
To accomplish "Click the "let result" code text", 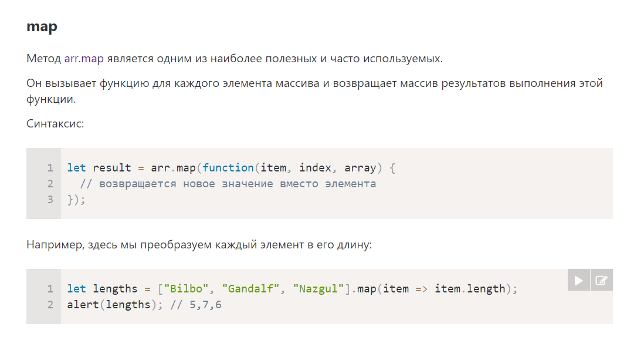I will 99,168.
